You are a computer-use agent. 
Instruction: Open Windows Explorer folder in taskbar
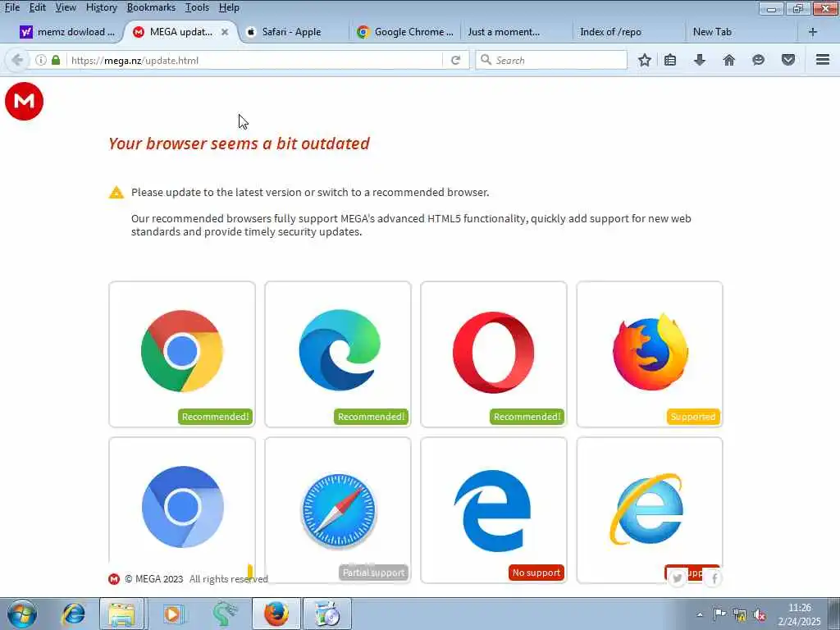121,614
